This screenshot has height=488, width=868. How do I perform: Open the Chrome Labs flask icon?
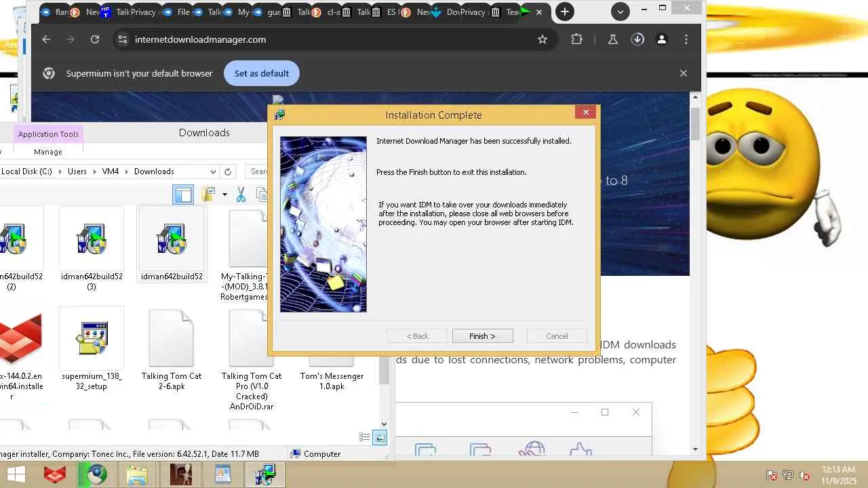click(x=612, y=39)
